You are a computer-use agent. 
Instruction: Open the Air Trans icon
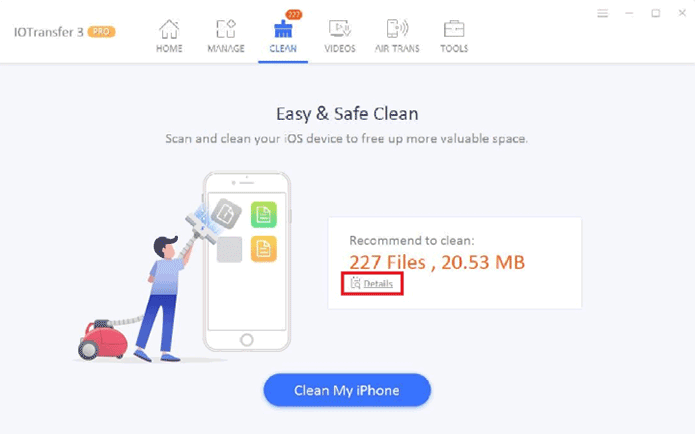point(397,29)
